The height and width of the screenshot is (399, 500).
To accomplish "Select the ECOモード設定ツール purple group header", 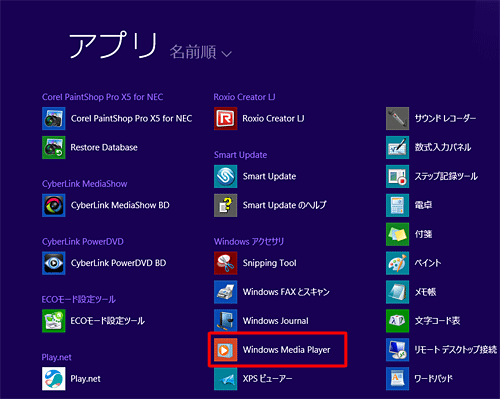I will [x=79, y=299].
